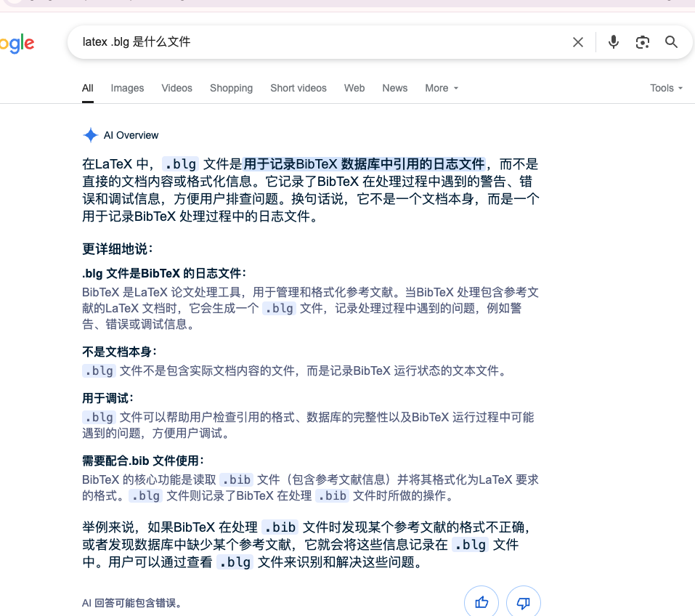
Task: Click the AI Overview label
Action: point(131,135)
